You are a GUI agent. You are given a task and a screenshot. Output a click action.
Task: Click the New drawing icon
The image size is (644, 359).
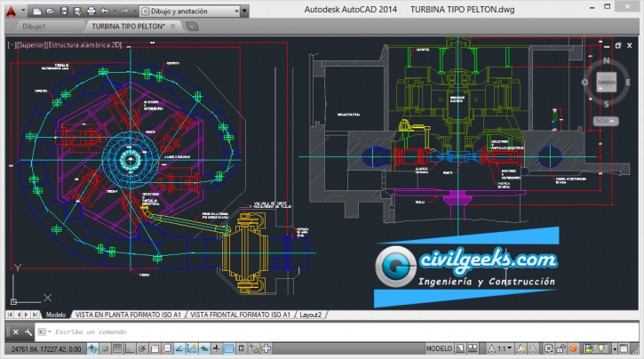36,11
